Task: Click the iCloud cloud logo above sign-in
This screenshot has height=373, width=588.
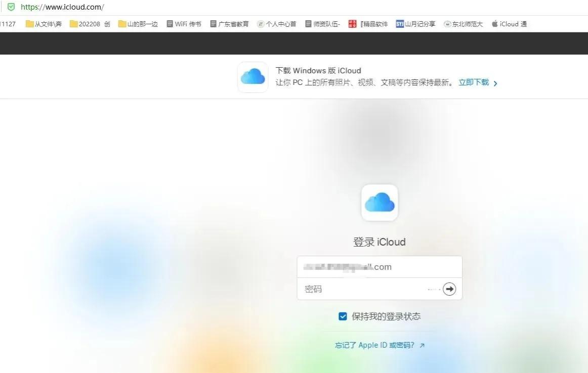Action: (380, 202)
